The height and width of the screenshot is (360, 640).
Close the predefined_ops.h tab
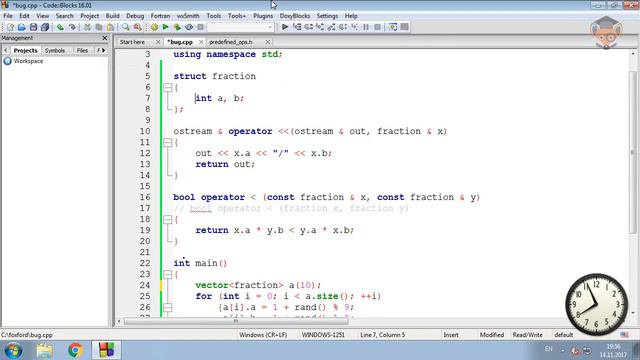coord(267,42)
